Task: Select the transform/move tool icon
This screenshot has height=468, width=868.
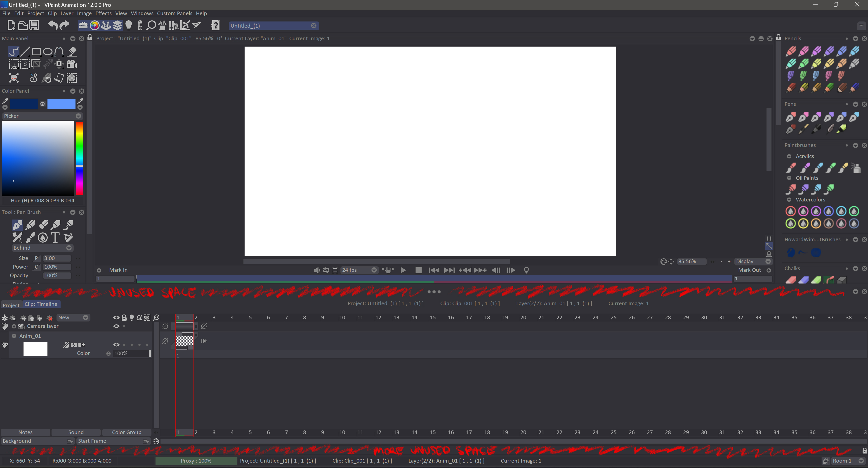Action: click(59, 64)
